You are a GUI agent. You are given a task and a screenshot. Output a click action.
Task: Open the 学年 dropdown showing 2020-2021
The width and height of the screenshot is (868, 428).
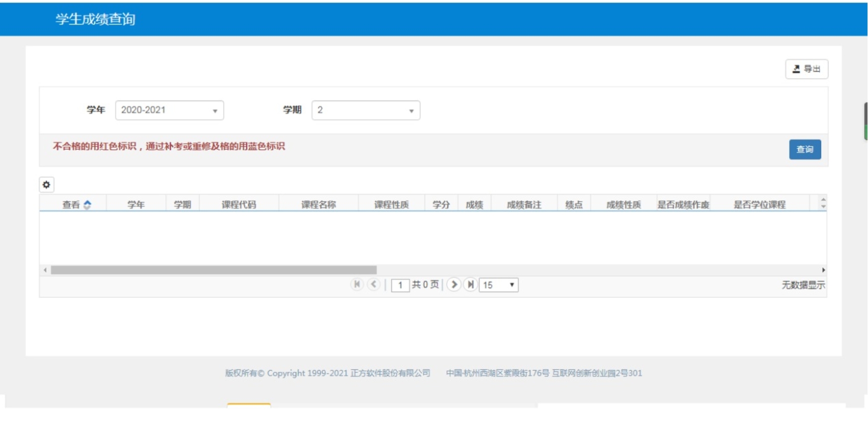point(169,110)
